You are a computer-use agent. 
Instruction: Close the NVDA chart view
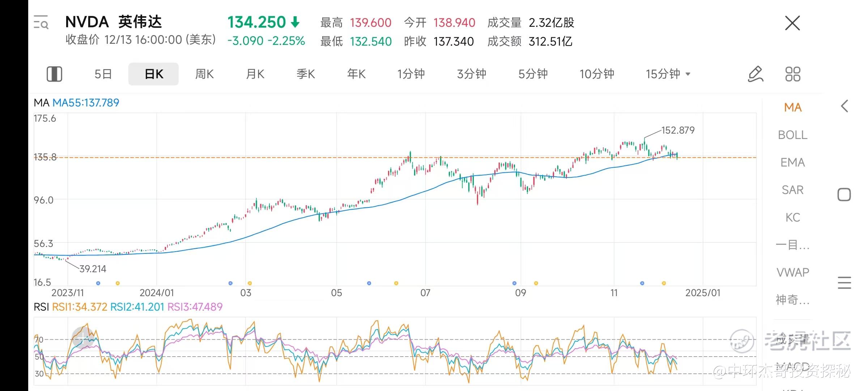pyautogui.click(x=792, y=23)
